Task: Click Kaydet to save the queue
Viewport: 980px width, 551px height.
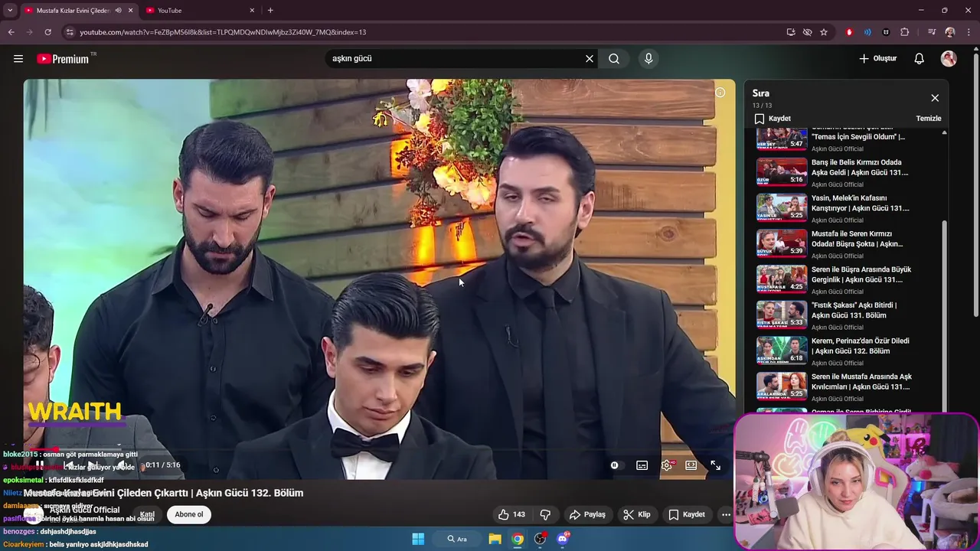Action: click(773, 119)
